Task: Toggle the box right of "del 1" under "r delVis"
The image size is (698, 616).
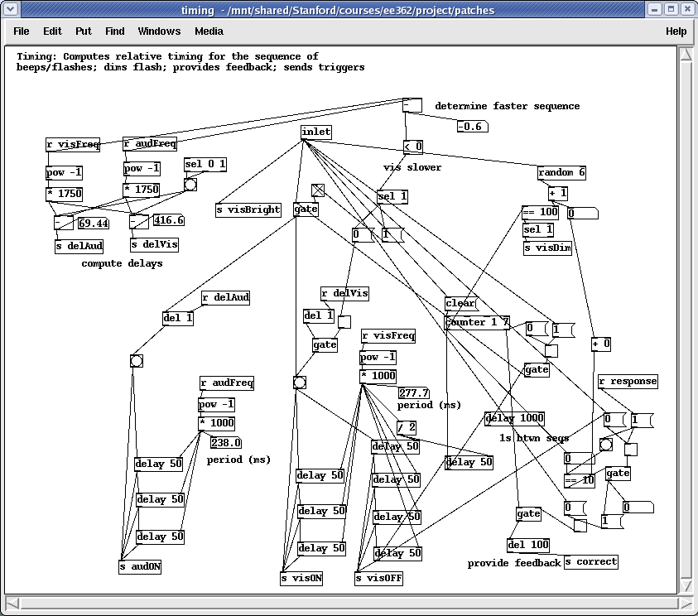Action: point(344,322)
